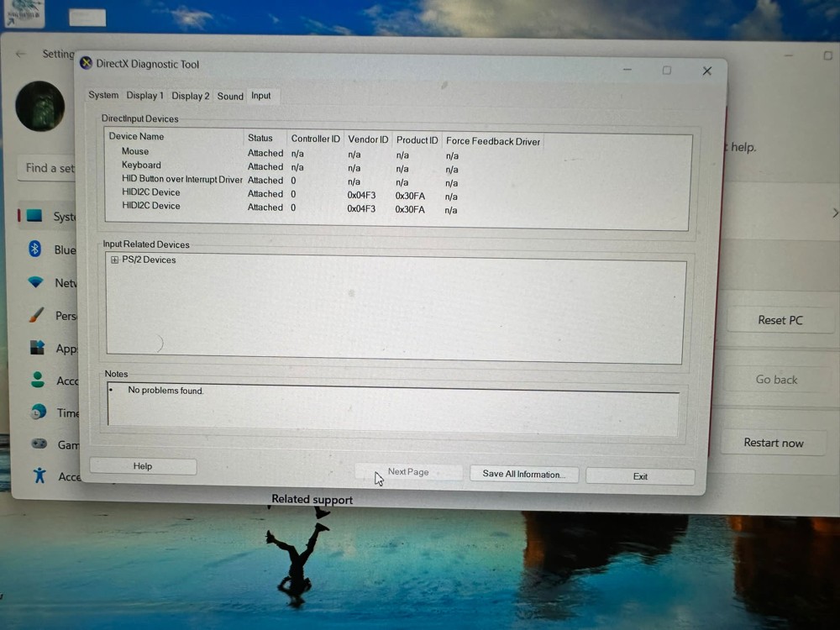Maximize the DirectX Diagnostic Tool window

[667, 71]
